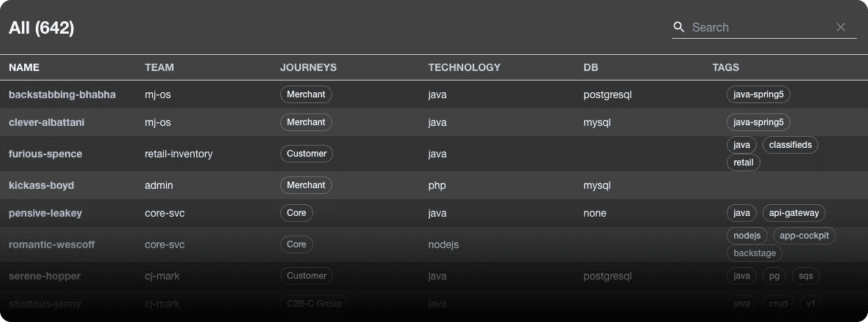Viewport: 868px width, 322px height.
Task: Sort by the NAME column header
Action: (24, 67)
